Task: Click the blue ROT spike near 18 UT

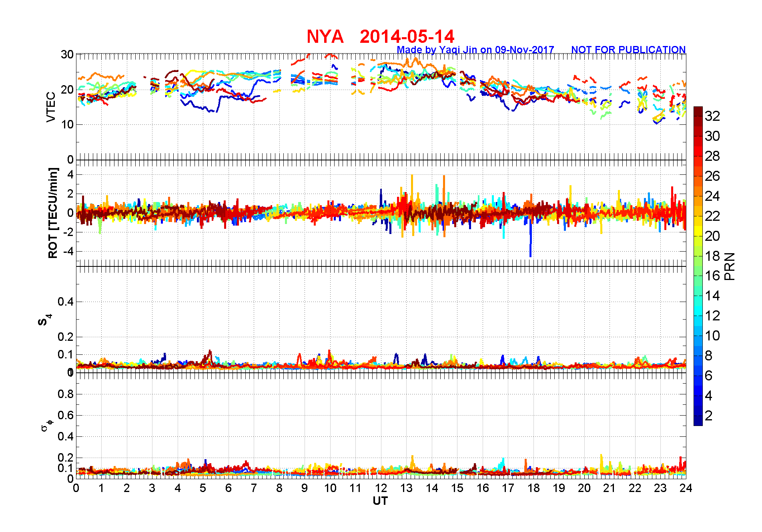Action: [x=530, y=238]
